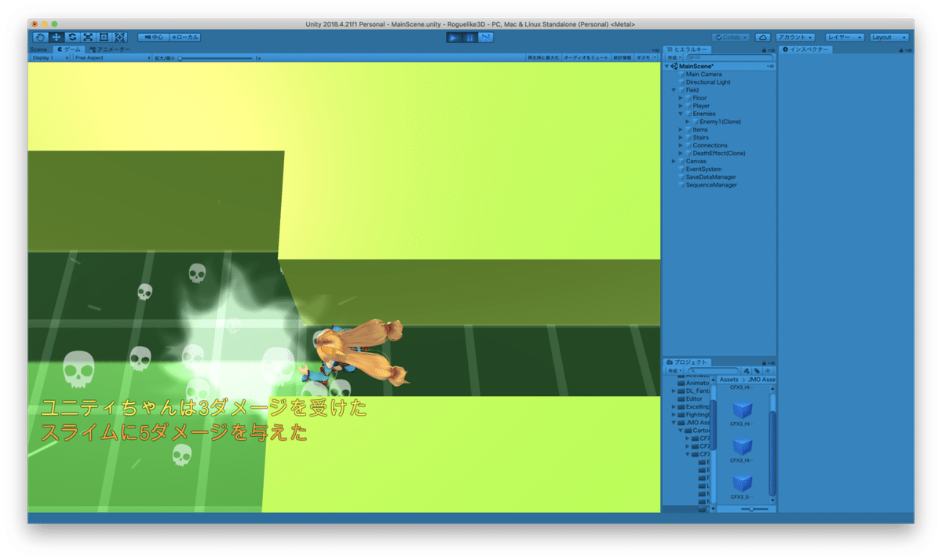
Task: Select DeathEffect(Clone) in hierarchy
Action: 718,153
